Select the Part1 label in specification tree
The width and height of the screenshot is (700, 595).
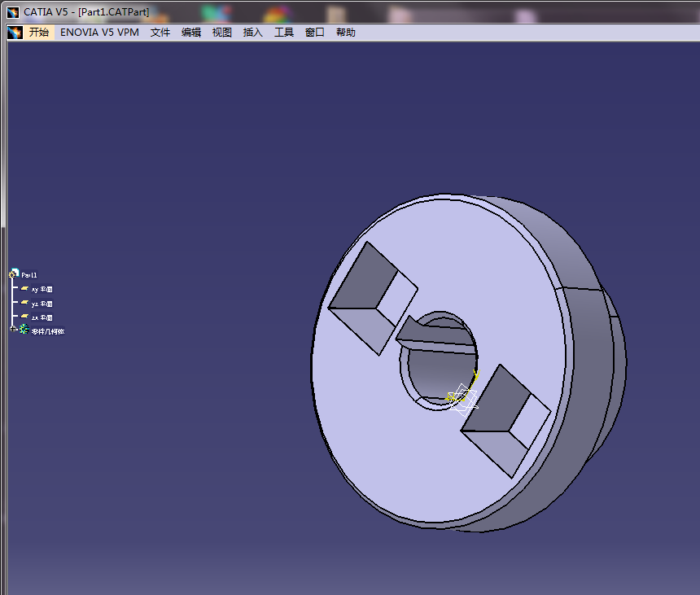coord(30,275)
